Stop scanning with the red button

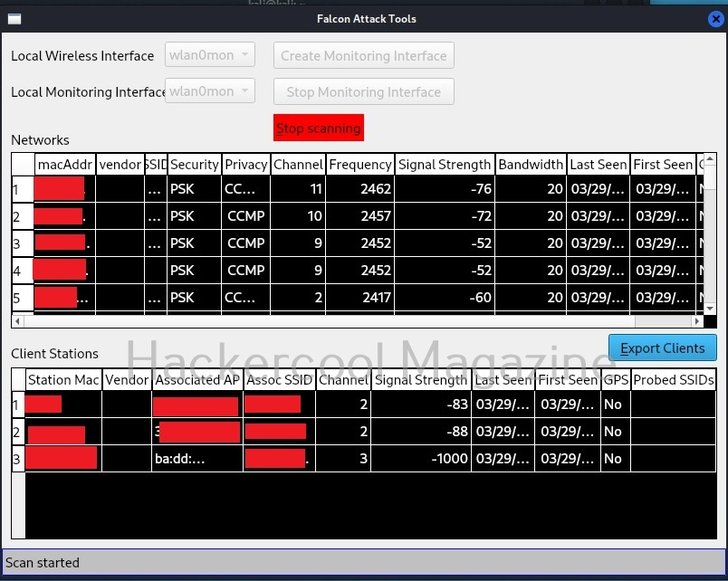pos(319,128)
